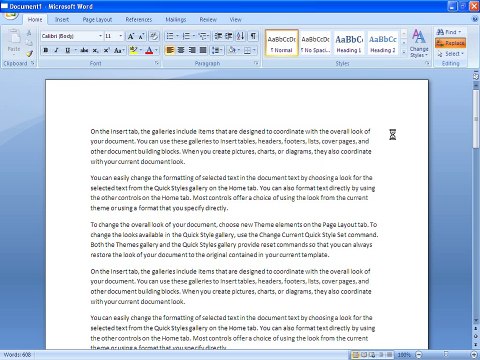Open the Styles pane dialog launcher
The image size is (480, 360).
pos(427,63)
